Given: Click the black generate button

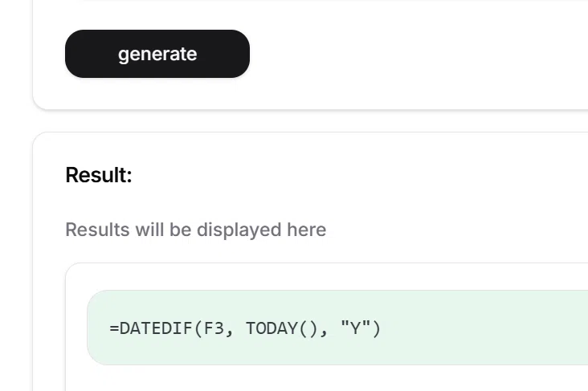Looking at the screenshot, I should 157,54.
